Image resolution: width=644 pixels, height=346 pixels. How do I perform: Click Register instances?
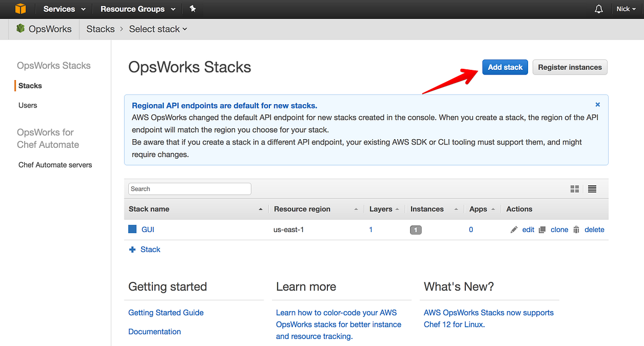[x=569, y=67]
